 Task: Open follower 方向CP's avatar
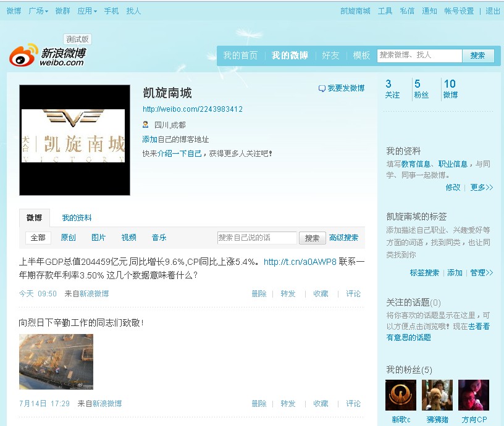tap(474, 395)
